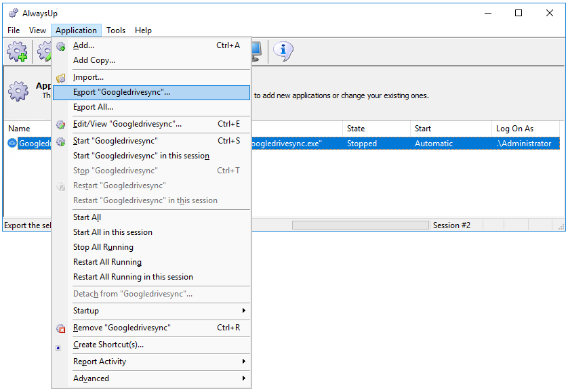Open the Tools menu
This screenshot has height=392, width=568.
[x=116, y=30]
